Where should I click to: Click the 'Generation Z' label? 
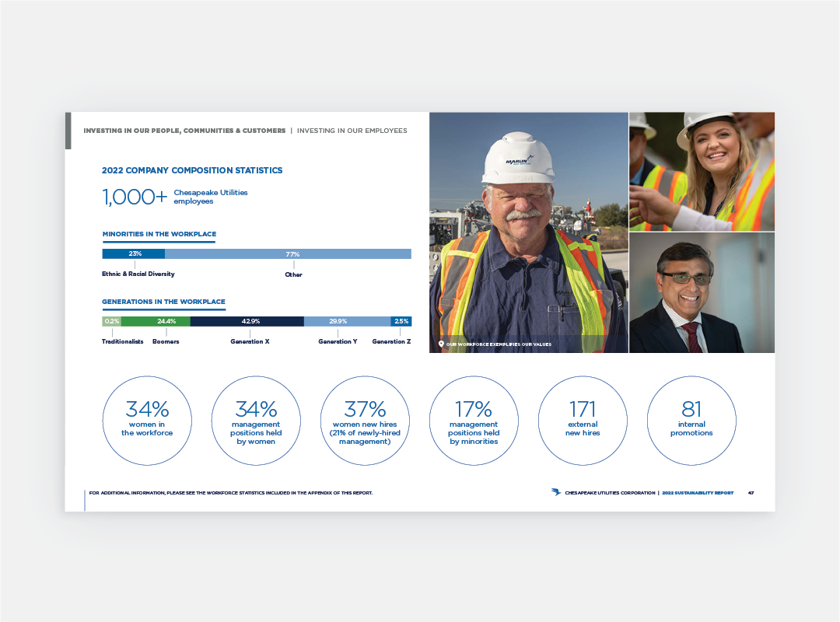coord(391,341)
